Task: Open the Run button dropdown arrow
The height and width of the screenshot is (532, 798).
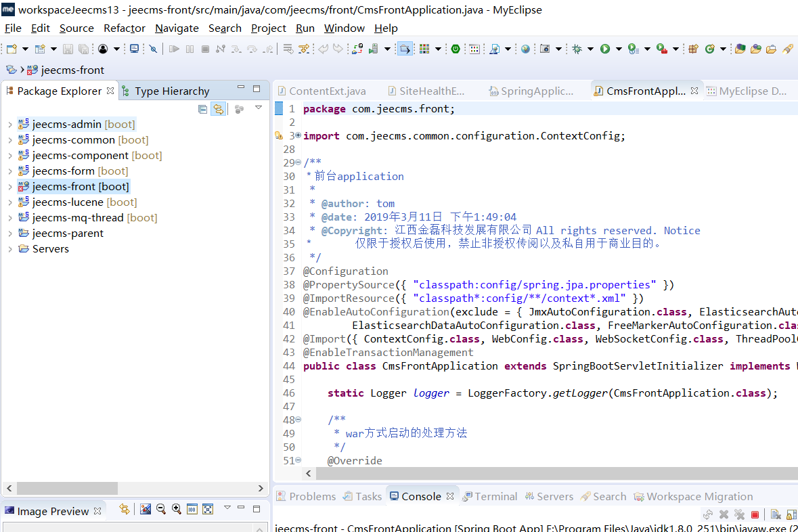Action: 618,49
